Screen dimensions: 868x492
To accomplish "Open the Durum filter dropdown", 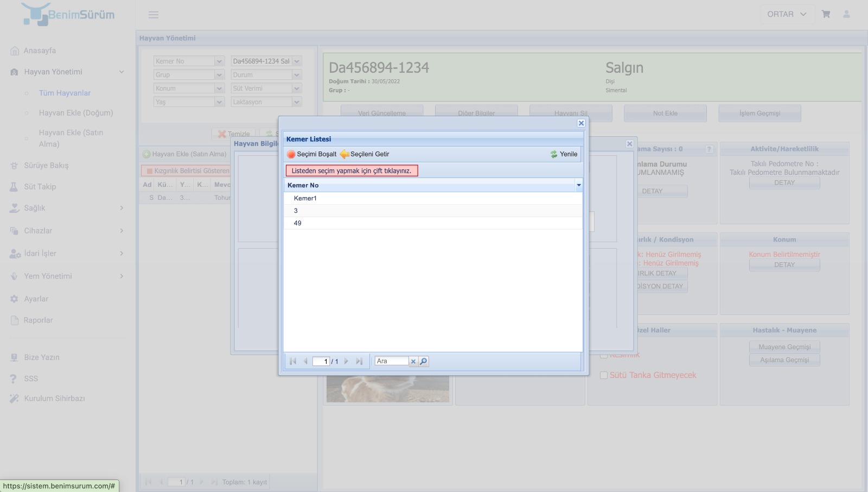I will click(297, 75).
